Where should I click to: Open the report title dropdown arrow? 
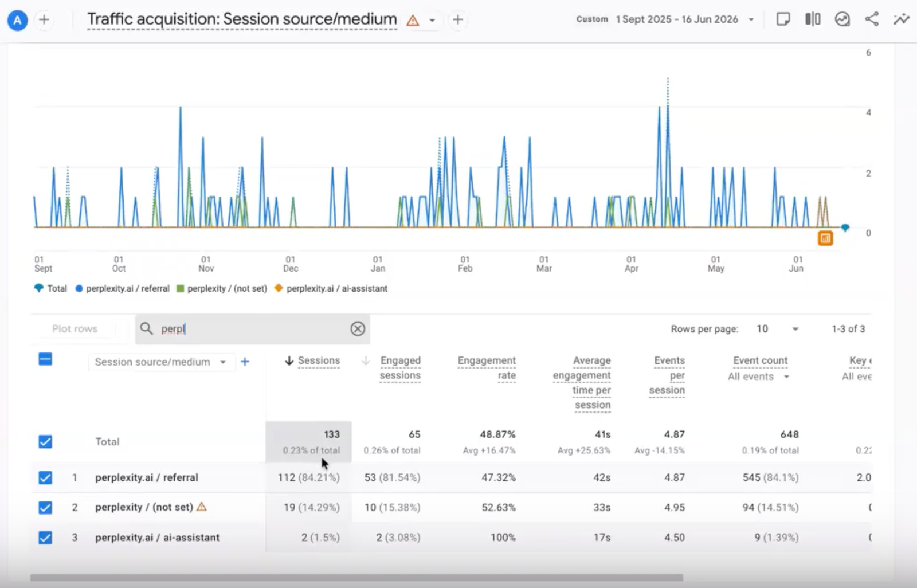(x=432, y=21)
